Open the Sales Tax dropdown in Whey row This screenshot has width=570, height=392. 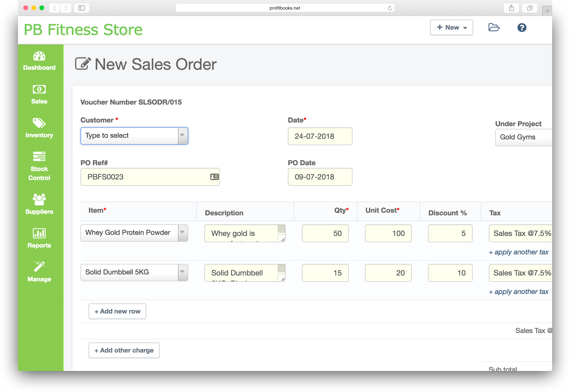click(x=521, y=233)
